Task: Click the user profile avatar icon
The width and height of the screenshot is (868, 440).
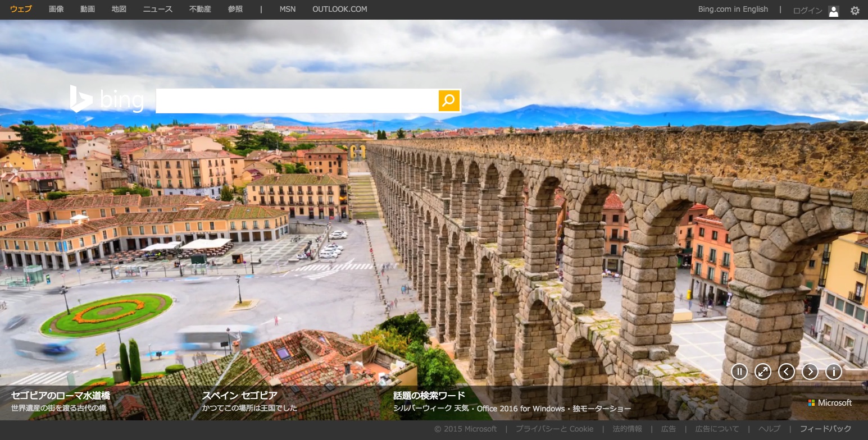Action: click(x=834, y=11)
